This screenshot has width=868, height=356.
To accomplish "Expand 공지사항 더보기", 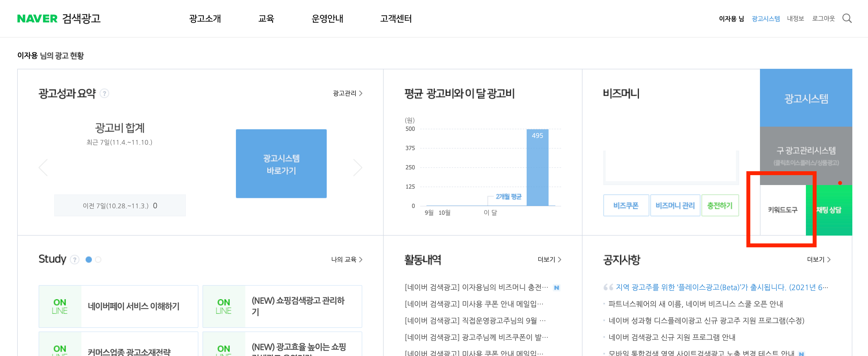I will click(x=818, y=259).
